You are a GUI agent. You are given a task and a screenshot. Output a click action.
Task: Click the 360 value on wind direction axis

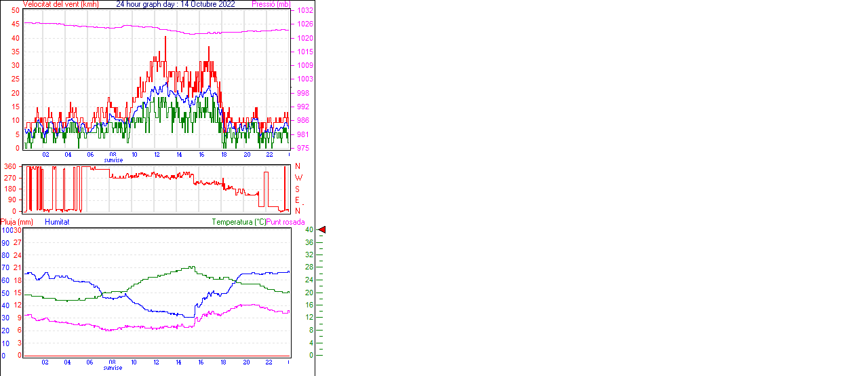pyautogui.click(x=10, y=166)
